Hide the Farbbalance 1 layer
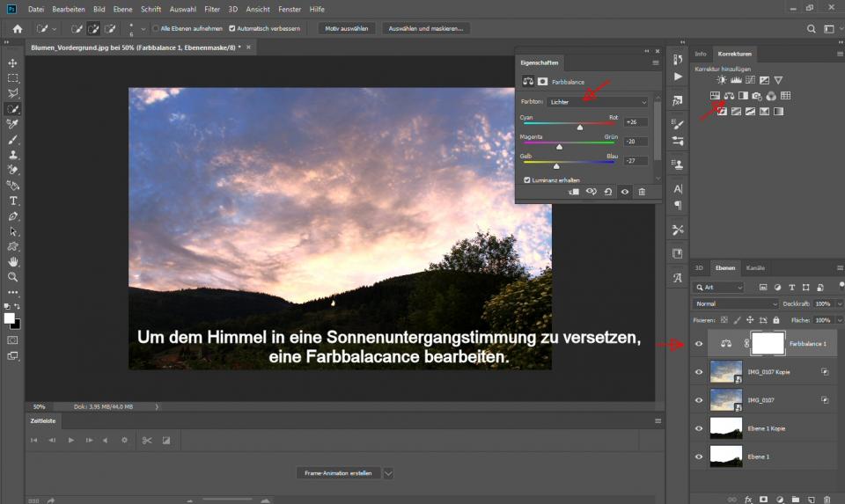The image size is (845, 504). (x=699, y=344)
